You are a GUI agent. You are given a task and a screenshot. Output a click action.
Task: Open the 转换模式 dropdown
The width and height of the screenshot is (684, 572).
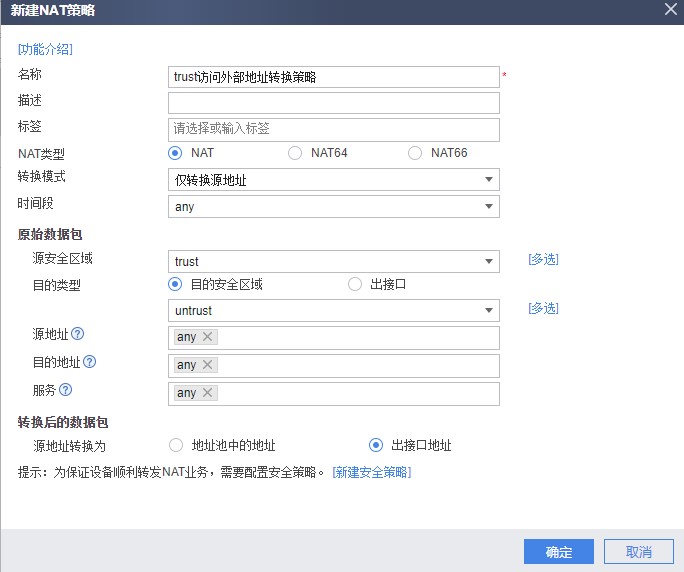point(334,180)
